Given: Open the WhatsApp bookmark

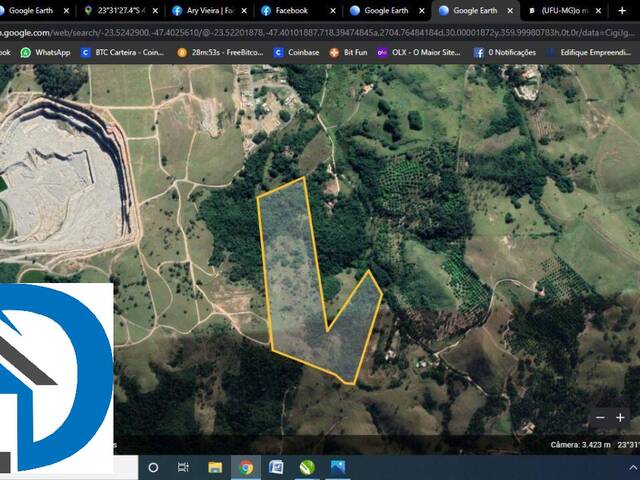Looking at the screenshot, I should [x=46, y=52].
